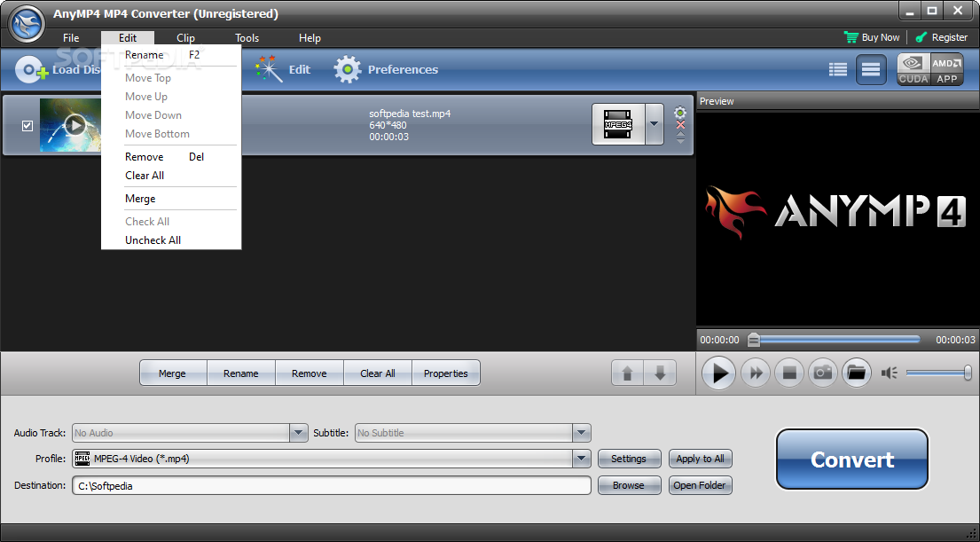Open profile Settings button
Viewport: 980px width, 542px height.
pos(629,459)
